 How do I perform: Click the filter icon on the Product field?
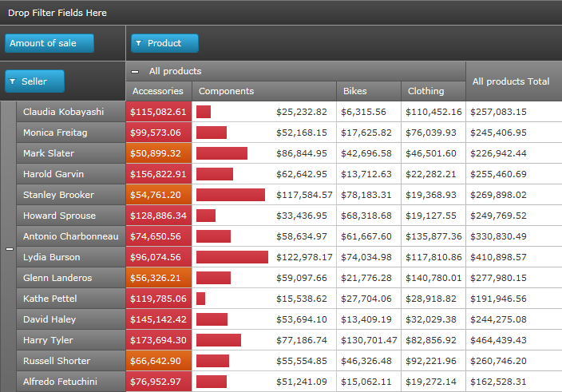pos(137,43)
